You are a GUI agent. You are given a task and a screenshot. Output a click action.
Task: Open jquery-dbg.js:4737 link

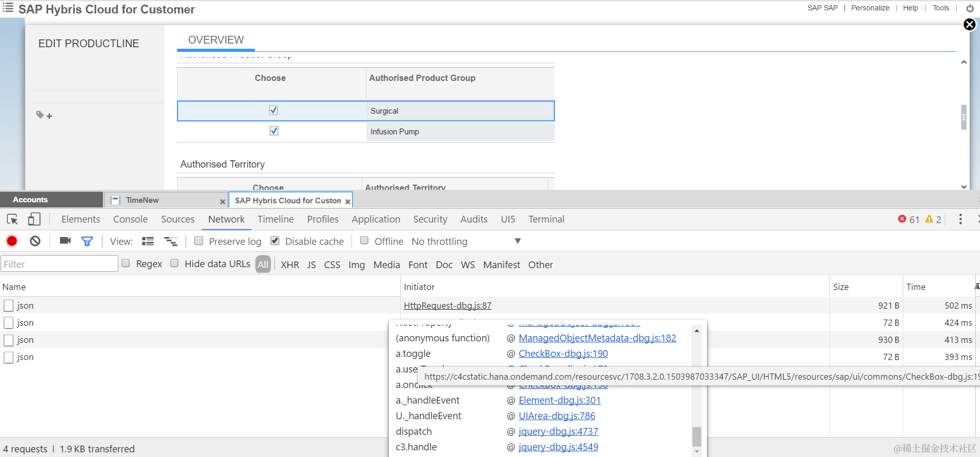tap(559, 431)
